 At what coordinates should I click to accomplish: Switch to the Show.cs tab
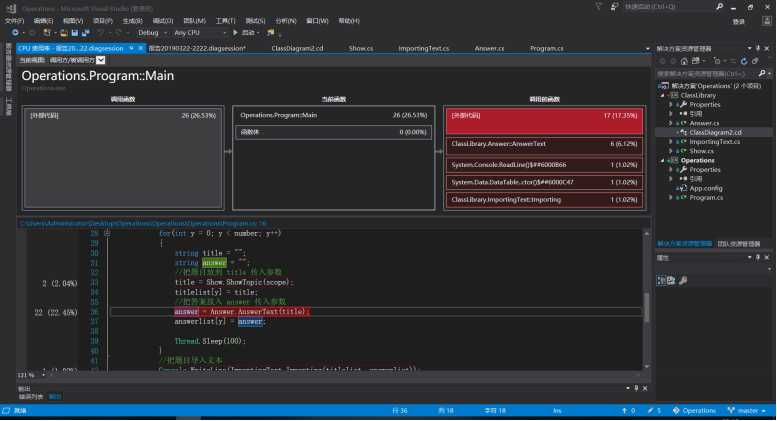pyautogui.click(x=361, y=49)
